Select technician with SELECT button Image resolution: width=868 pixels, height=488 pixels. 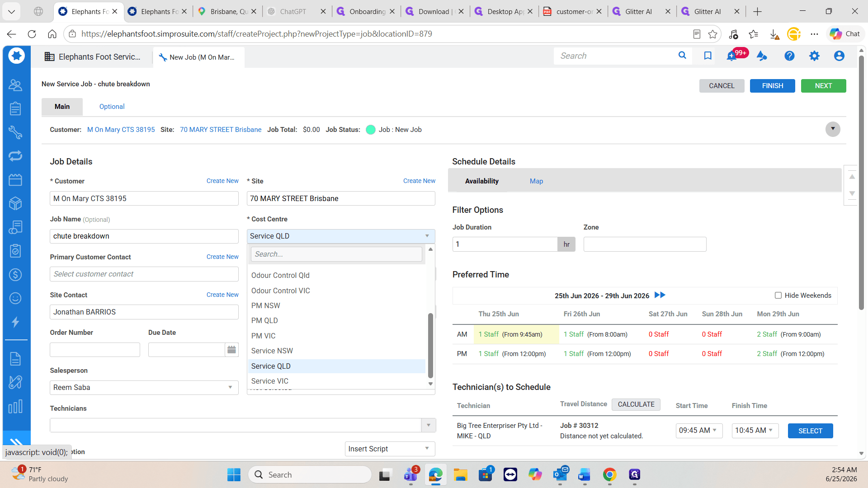point(810,431)
